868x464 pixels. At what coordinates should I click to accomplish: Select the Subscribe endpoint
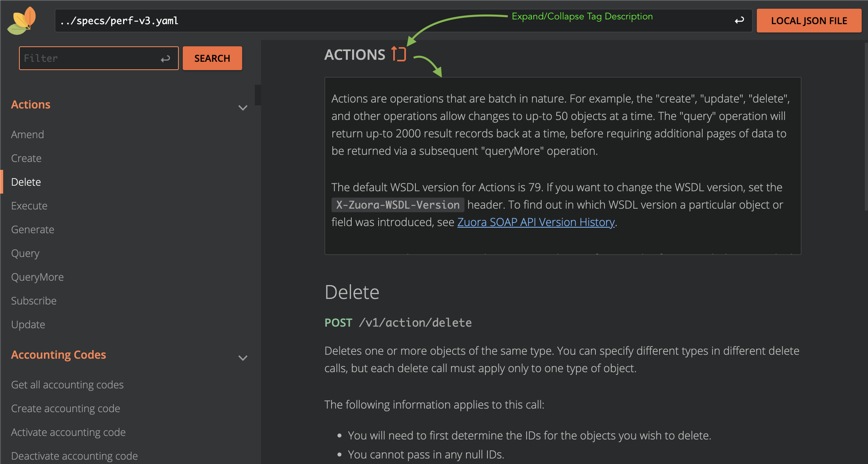[34, 300]
